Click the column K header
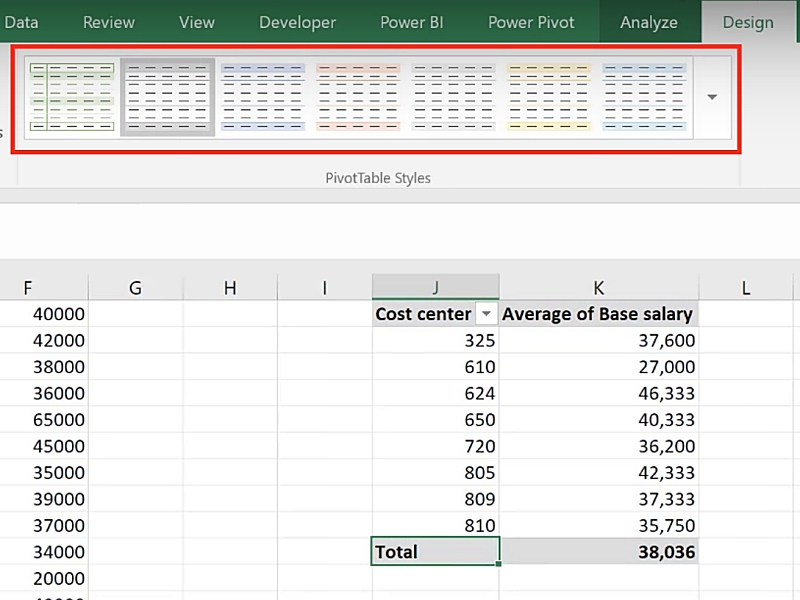The width and height of the screenshot is (800, 600). (598, 288)
